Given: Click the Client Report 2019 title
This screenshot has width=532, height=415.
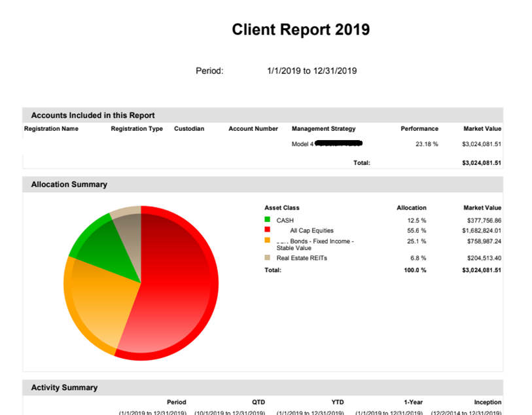Looking at the screenshot, I should tap(300, 29).
